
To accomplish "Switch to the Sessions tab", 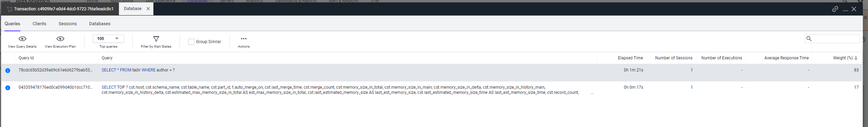I will (68, 24).
